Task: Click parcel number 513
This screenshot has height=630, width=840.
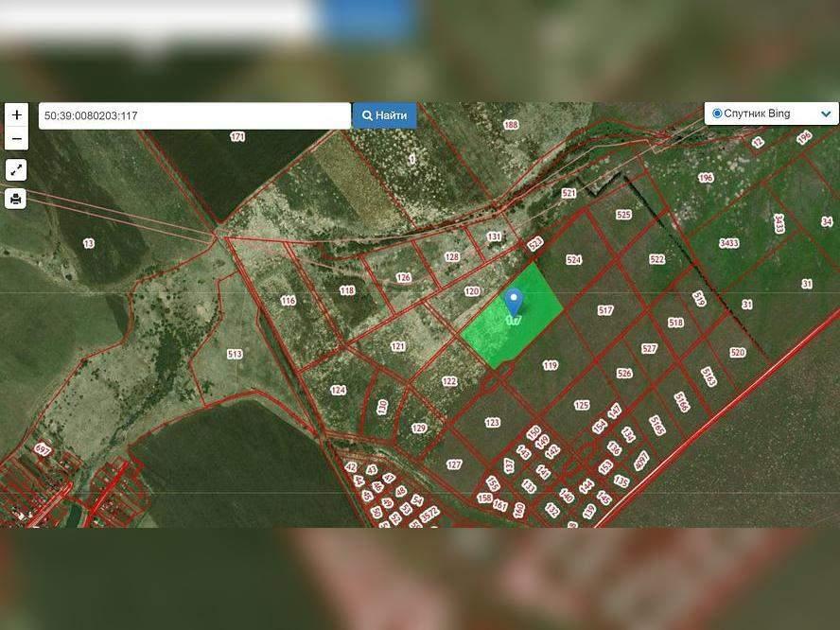Action: (235, 355)
